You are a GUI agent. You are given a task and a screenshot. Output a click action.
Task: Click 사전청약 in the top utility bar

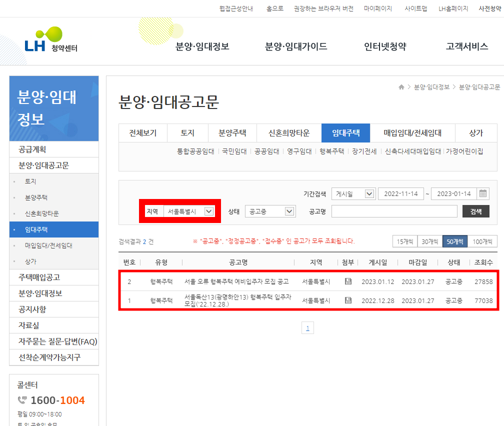pyautogui.click(x=490, y=8)
